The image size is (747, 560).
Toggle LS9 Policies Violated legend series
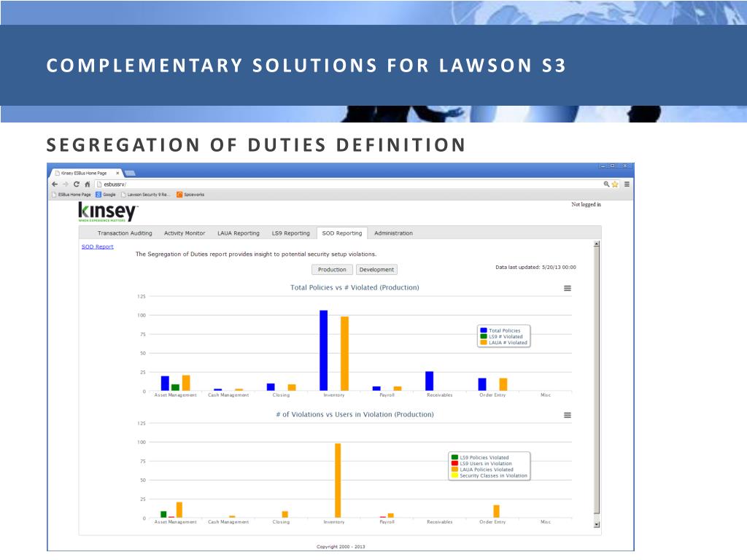pos(480,458)
